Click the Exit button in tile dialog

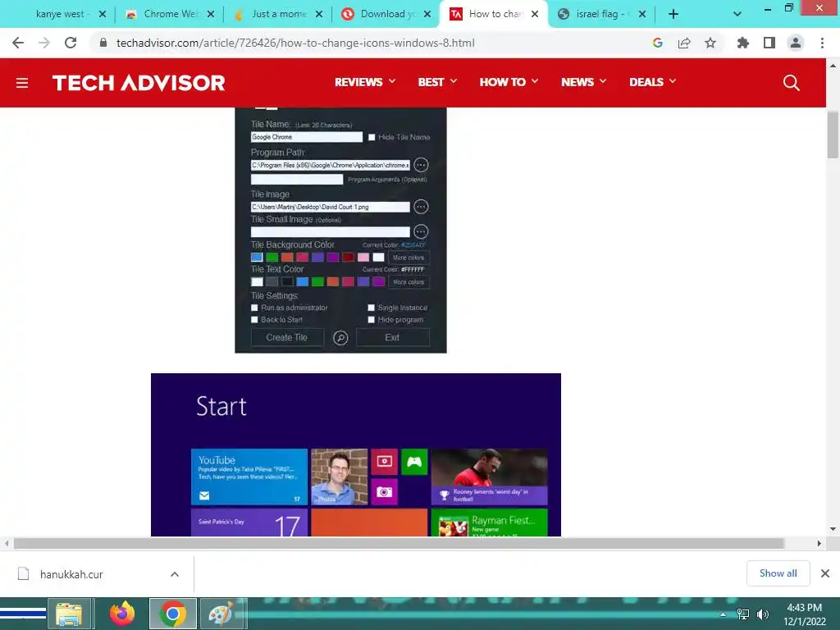pyautogui.click(x=392, y=337)
